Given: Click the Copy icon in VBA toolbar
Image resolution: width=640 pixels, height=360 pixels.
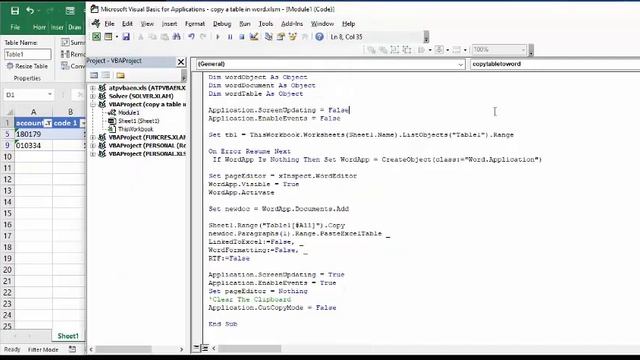Looking at the screenshot, I should point(152,37).
